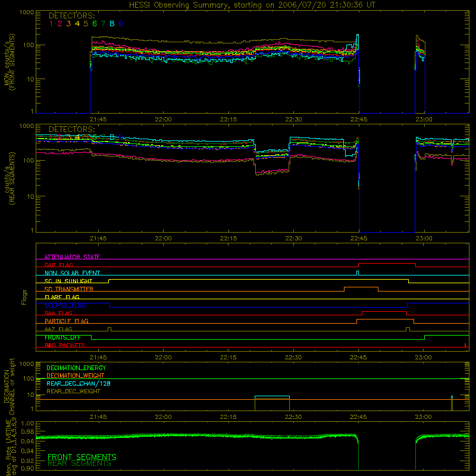Screen dimensions: 476x476
Task: Click the red BAD_PACKETS spike at plot's right edge
Action: point(465,345)
